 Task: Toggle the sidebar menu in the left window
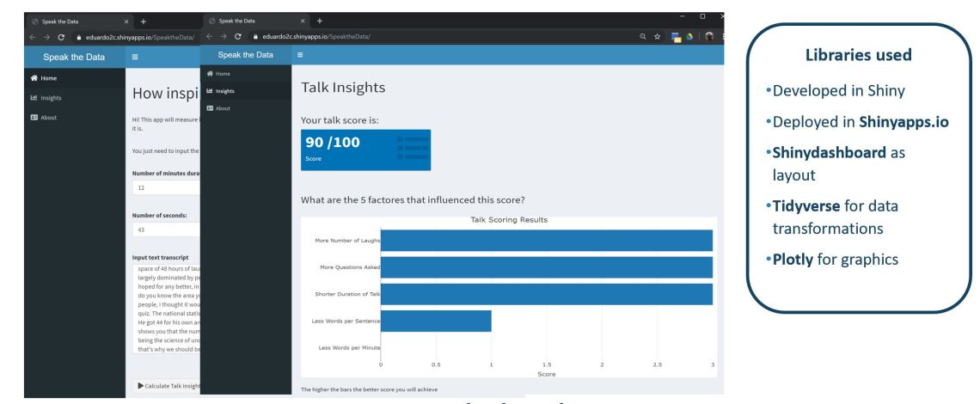[x=136, y=57]
